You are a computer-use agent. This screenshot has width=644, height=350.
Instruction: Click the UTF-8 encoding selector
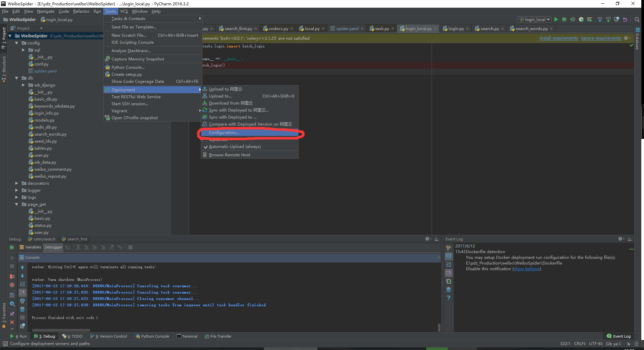[x=596, y=344]
